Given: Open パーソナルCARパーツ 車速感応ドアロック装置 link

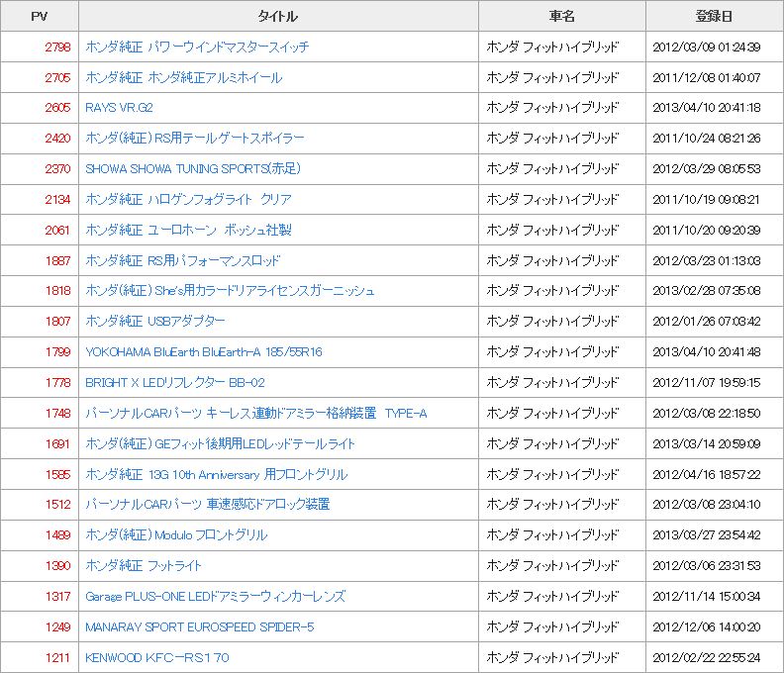Looking at the screenshot, I should pos(208,504).
